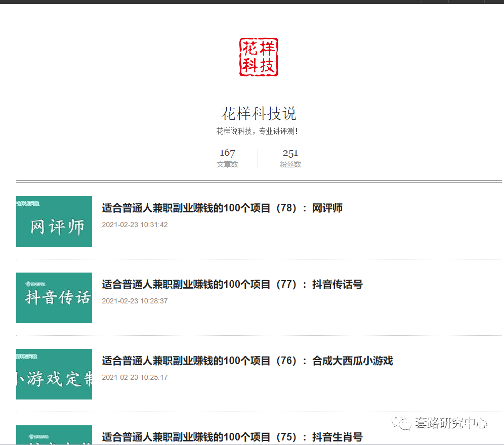
Task: Open article 78 about 网评师
Action: 222,208
